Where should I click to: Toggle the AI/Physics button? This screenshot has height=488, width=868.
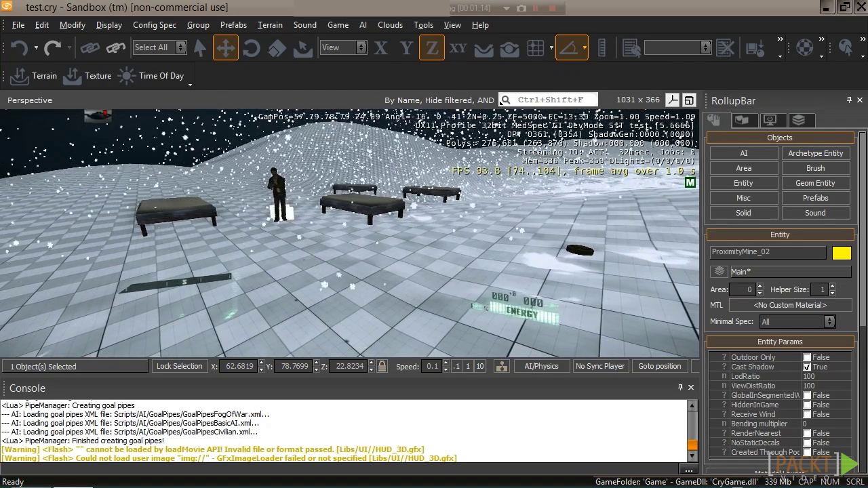[x=541, y=366]
